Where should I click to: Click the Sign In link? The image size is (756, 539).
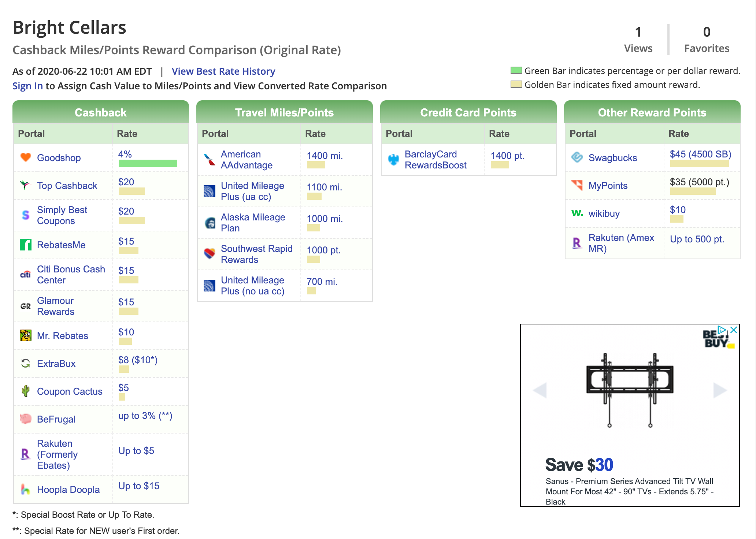[x=27, y=86]
